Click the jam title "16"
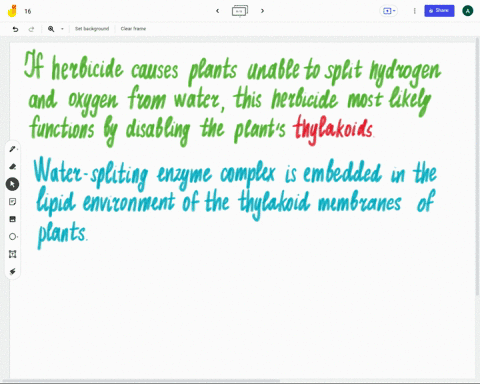This screenshot has width=480, height=384. tap(28, 11)
